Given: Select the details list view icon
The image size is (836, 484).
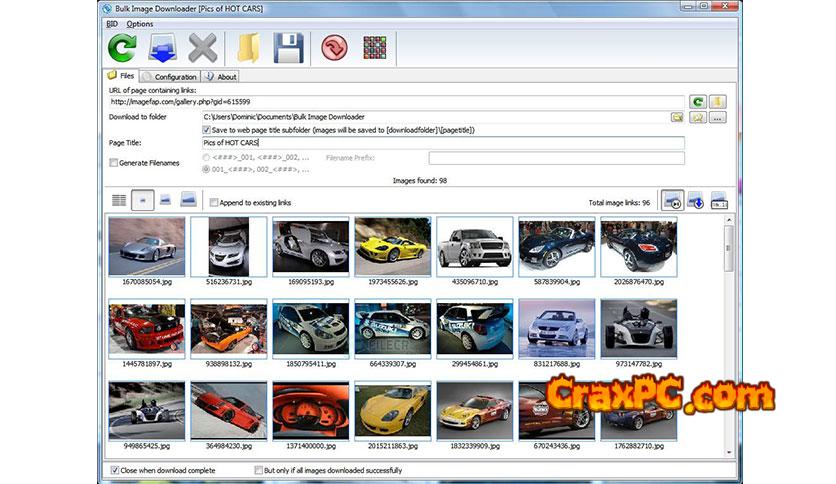Looking at the screenshot, I should pyautogui.click(x=119, y=201).
